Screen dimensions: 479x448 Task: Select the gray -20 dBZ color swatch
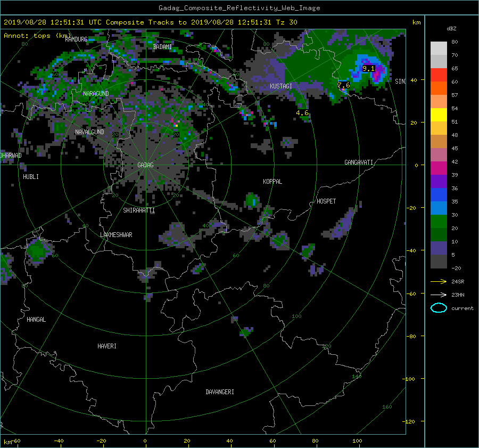click(439, 262)
